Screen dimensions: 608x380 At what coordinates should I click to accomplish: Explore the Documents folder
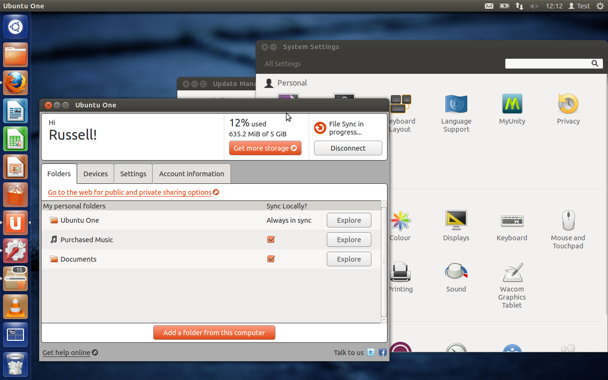point(349,259)
